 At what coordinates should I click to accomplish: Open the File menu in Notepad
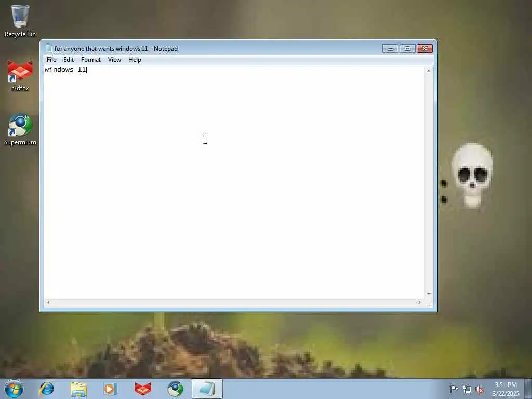(51, 60)
